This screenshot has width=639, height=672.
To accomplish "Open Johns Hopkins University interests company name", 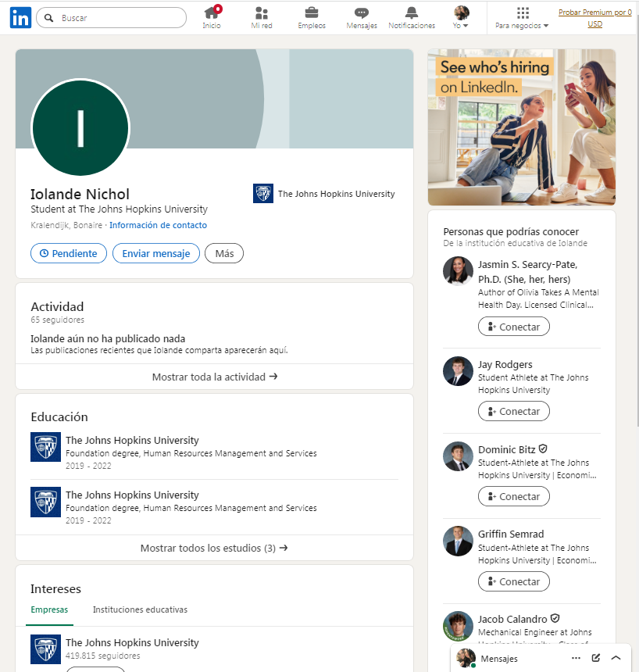I will [132, 642].
